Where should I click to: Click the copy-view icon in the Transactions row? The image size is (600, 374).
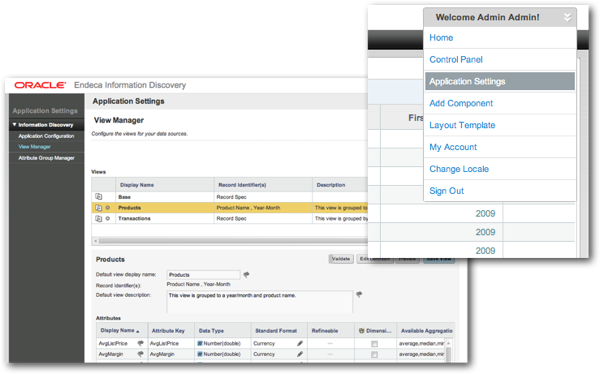98,218
